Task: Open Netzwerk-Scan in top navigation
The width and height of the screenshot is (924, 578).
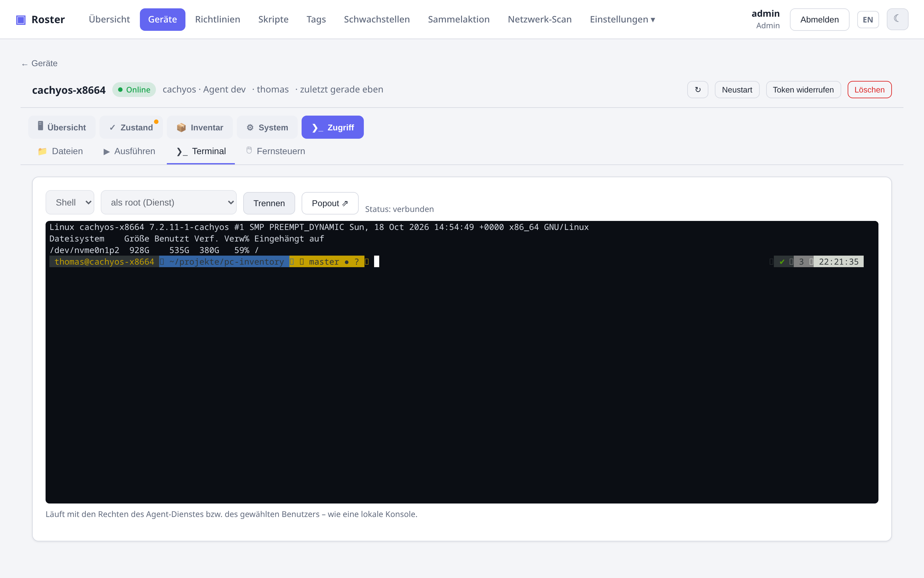Action: coord(540,20)
